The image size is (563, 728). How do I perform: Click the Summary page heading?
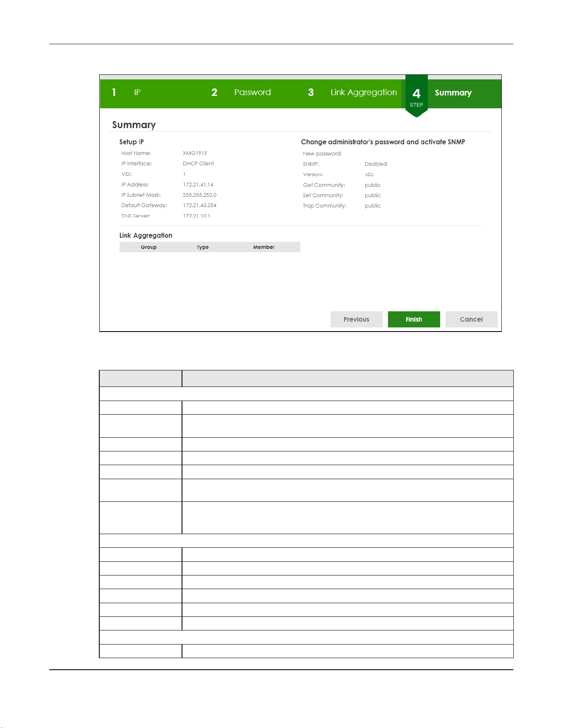tap(134, 125)
